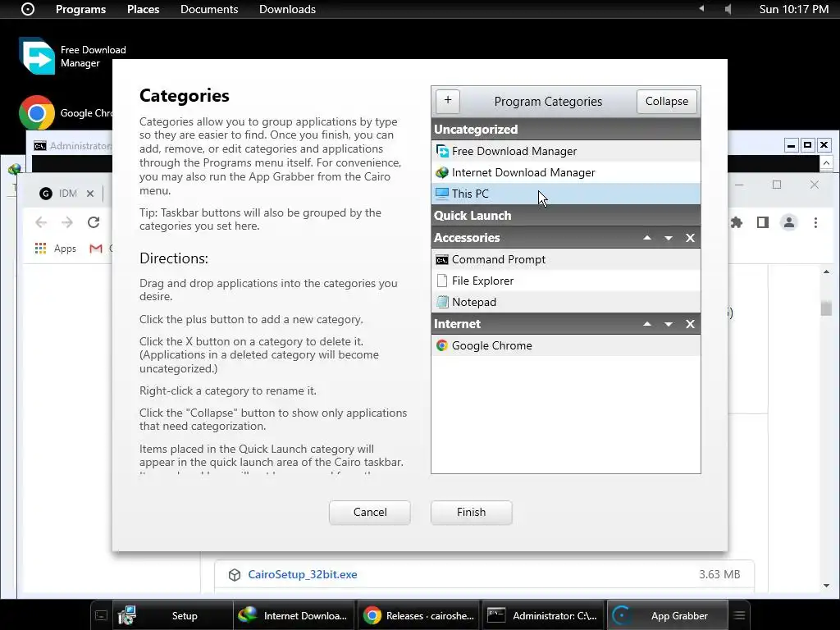Select Command Prompt entry
This screenshot has width=840, height=630.
566,259
